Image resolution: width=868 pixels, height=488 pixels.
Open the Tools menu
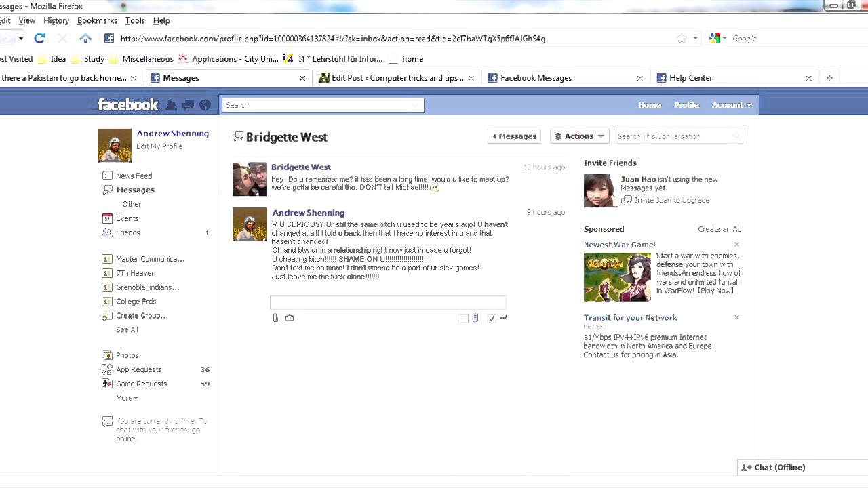click(x=135, y=20)
